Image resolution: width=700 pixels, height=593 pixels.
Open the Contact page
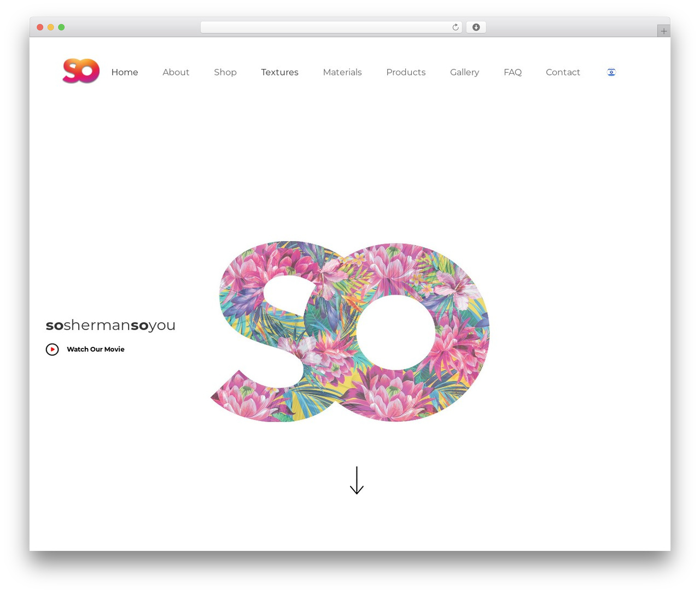(563, 72)
